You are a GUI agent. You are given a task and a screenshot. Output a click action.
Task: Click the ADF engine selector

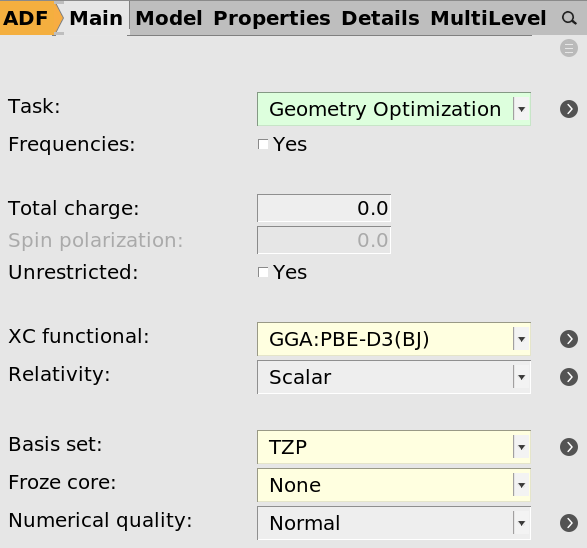(29, 18)
